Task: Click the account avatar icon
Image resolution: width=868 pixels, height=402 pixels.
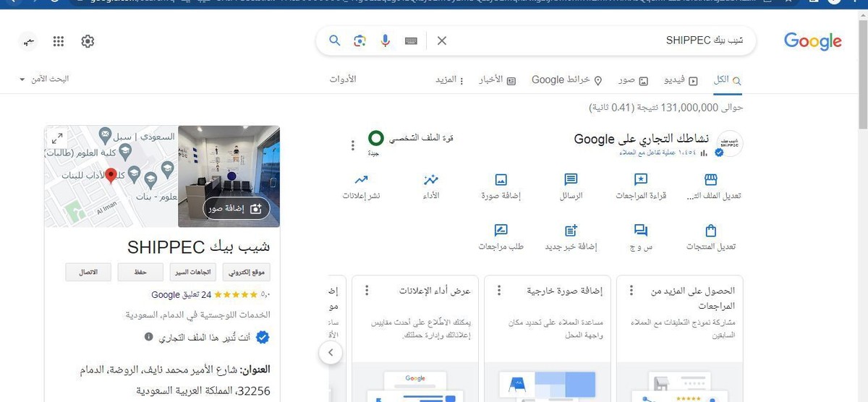Action: [29, 41]
